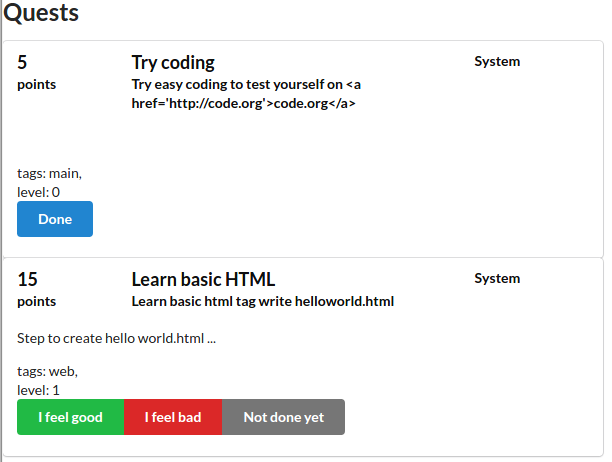Screen dimensions: 612x462
Task: Click the "Step to create hello world.html ..." text
Action: pyautogui.click(x=117, y=338)
